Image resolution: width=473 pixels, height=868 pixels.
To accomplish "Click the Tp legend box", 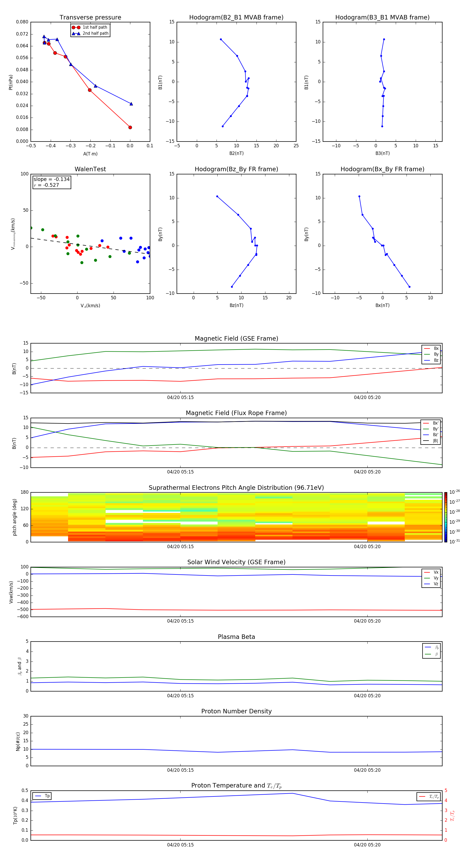I will click(42, 796).
